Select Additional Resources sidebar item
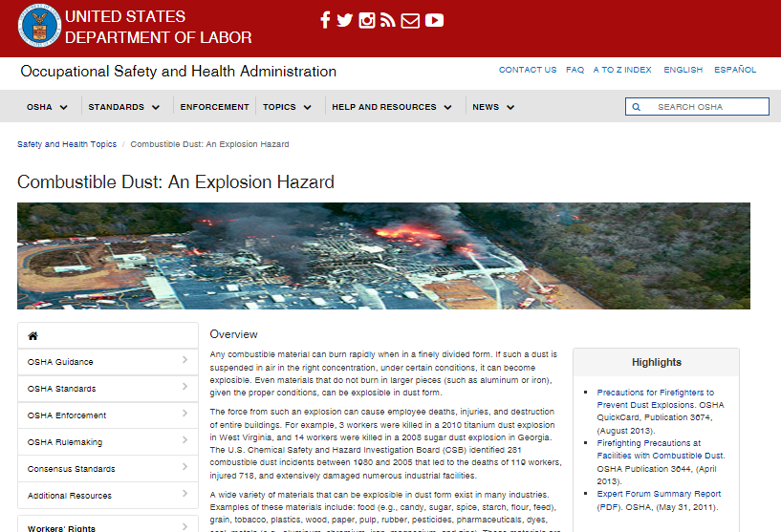The image size is (781, 532). [108, 496]
